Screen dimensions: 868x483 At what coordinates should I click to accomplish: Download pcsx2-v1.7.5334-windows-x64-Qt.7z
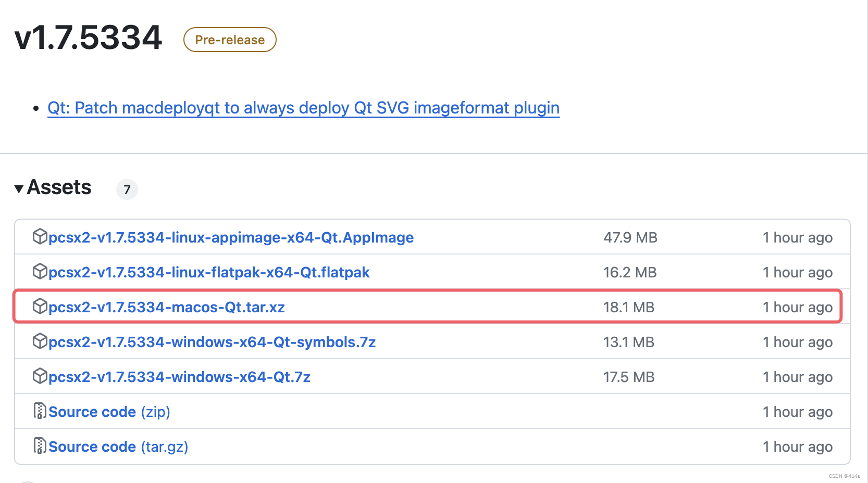pyautogui.click(x=179, y=376)
